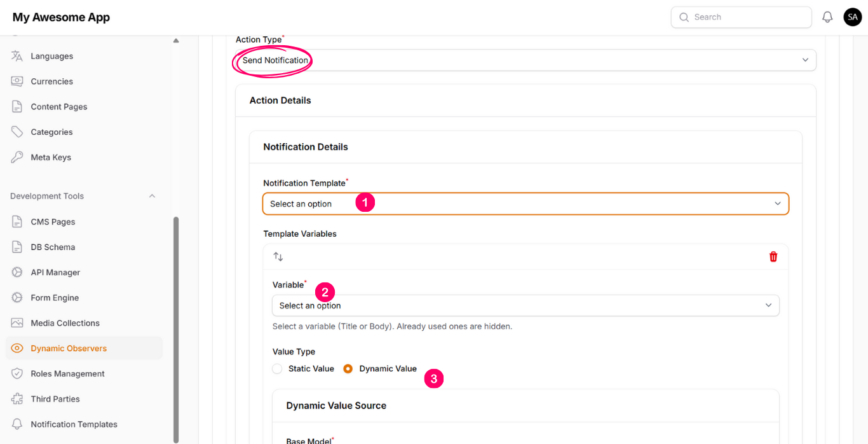Collapse the Development Tools section
The height and width of the screenshot is (444, 868).
[x=152, y=196]
